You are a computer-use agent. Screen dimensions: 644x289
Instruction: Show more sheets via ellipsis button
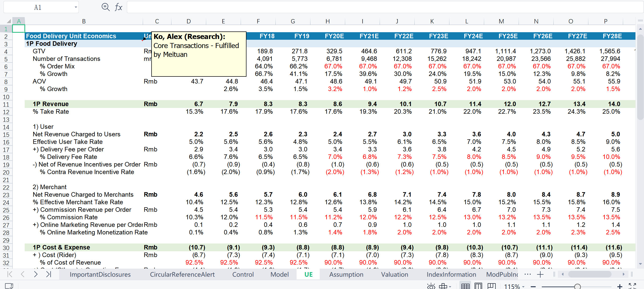click(x=527, y=274)
